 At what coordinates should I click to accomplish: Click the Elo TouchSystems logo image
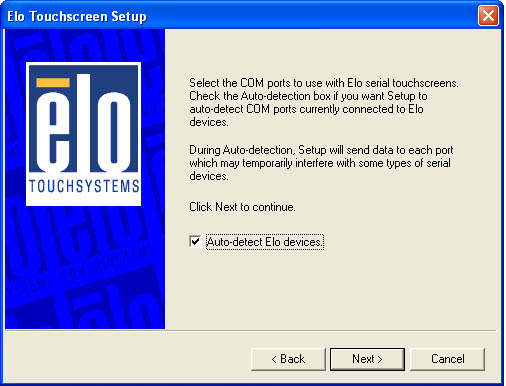(x=83, y=134)
